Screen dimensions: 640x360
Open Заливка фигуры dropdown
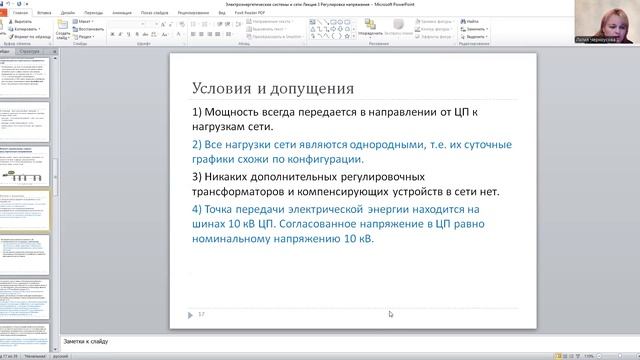435,21
